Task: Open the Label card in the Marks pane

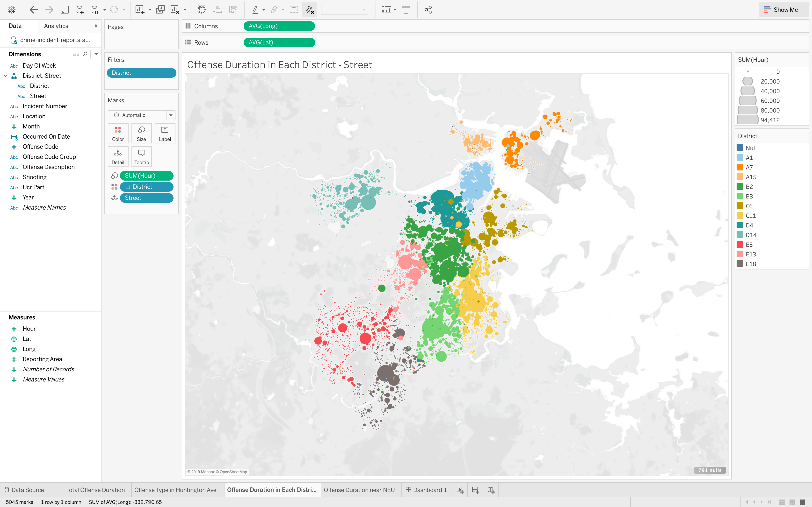Action: tap(165, 133)
